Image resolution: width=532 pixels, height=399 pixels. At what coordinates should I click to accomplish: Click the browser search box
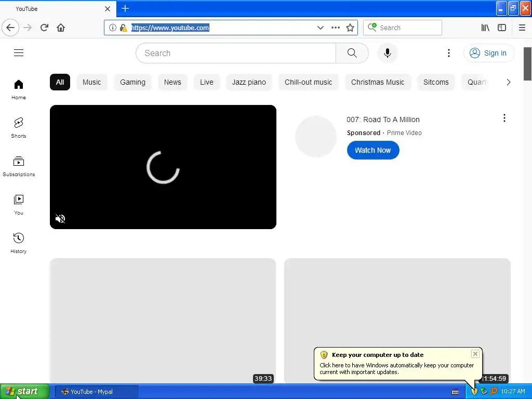tap(403, 28)
